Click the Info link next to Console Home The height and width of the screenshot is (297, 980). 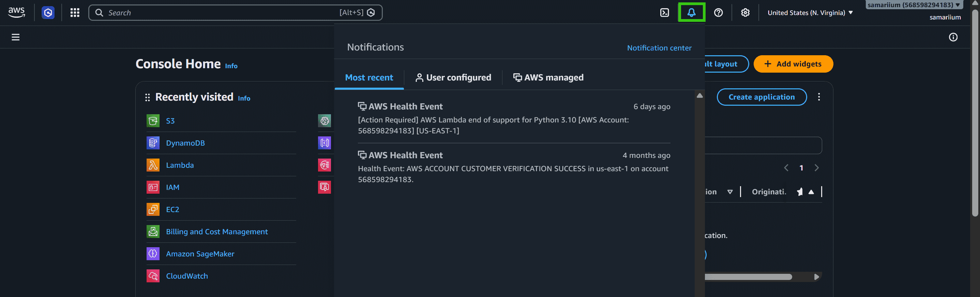click(231, 66)
